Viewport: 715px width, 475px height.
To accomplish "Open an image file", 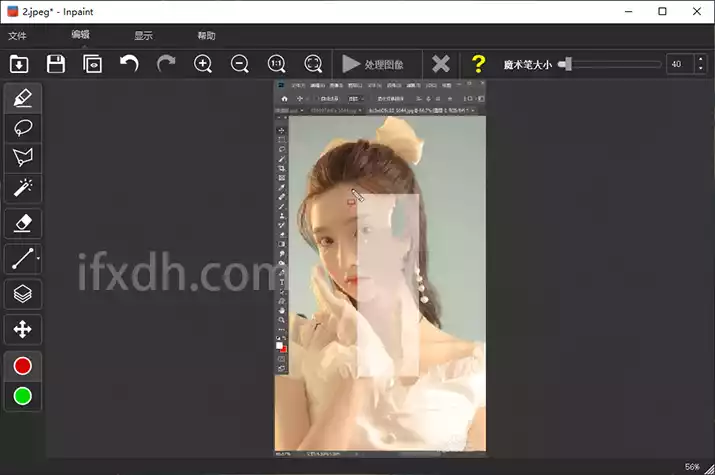I will [19, 64].
